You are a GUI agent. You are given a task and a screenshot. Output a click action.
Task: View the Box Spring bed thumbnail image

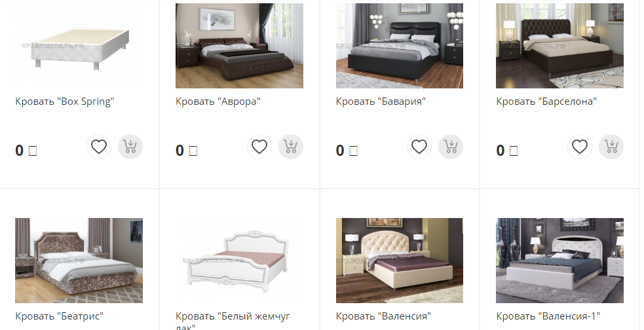[x=79, y=46]
